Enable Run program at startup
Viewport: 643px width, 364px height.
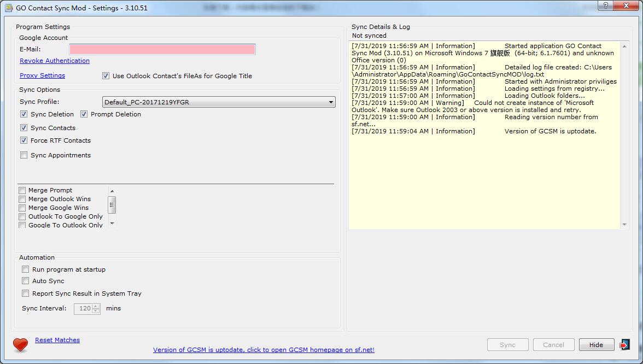pyautogui.click(x=25, y=269)
